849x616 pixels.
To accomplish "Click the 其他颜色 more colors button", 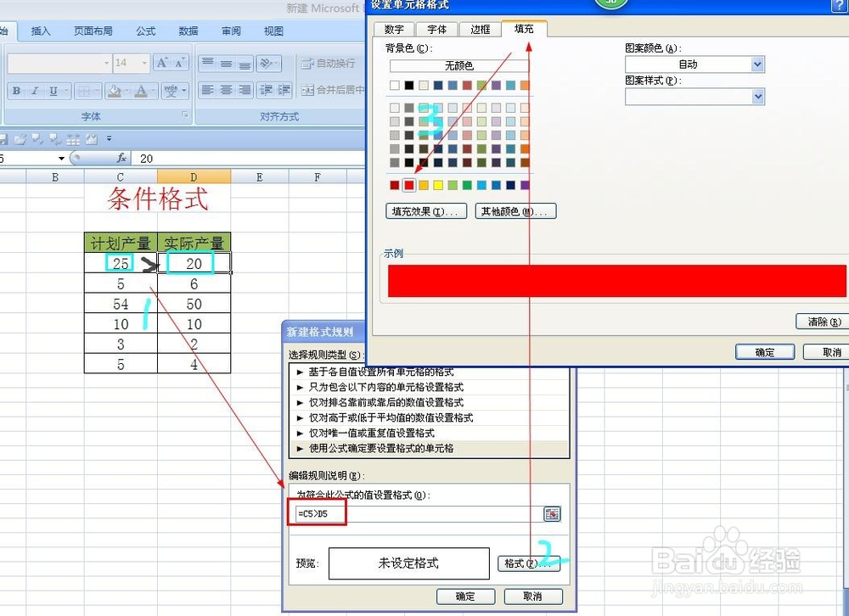I will [x=515, y=211].
